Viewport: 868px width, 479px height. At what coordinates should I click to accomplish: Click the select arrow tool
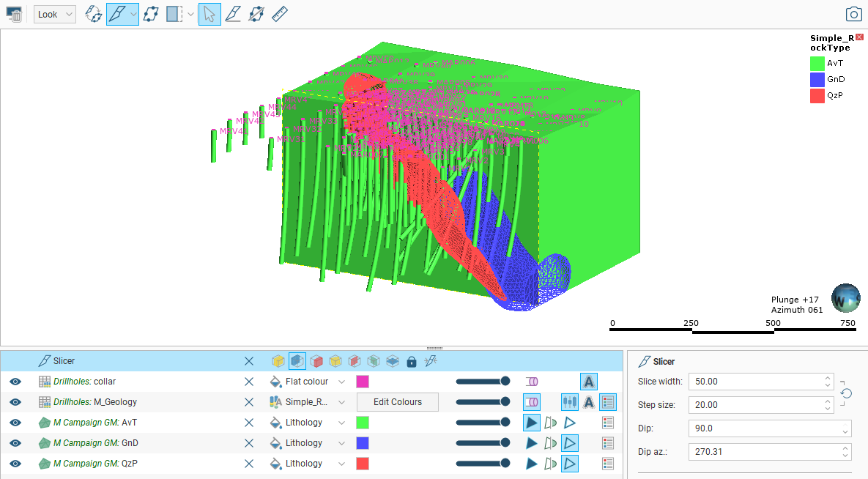tap(209, 14)
